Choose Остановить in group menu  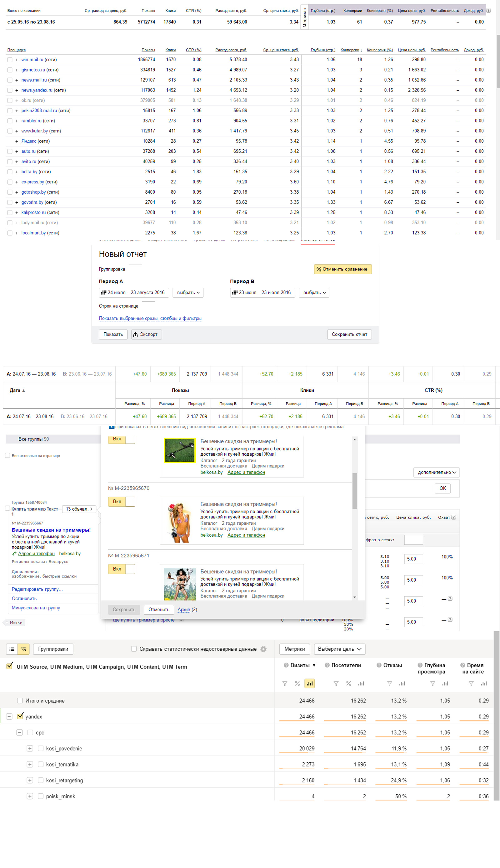[x=24, y=598]
